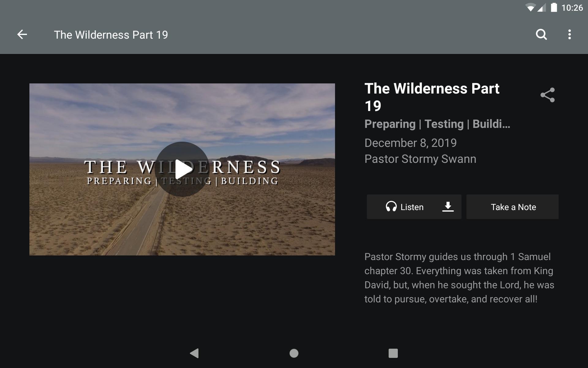The image size is (588, 368).
Task: Open the three-dot overflow menu
Action: click(x=569, y=34)
